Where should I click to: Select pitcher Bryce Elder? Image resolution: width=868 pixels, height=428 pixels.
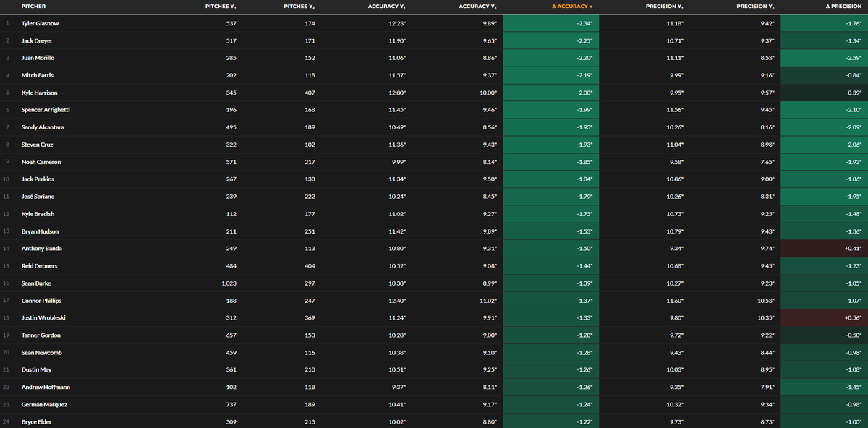(x=38, y=422)
